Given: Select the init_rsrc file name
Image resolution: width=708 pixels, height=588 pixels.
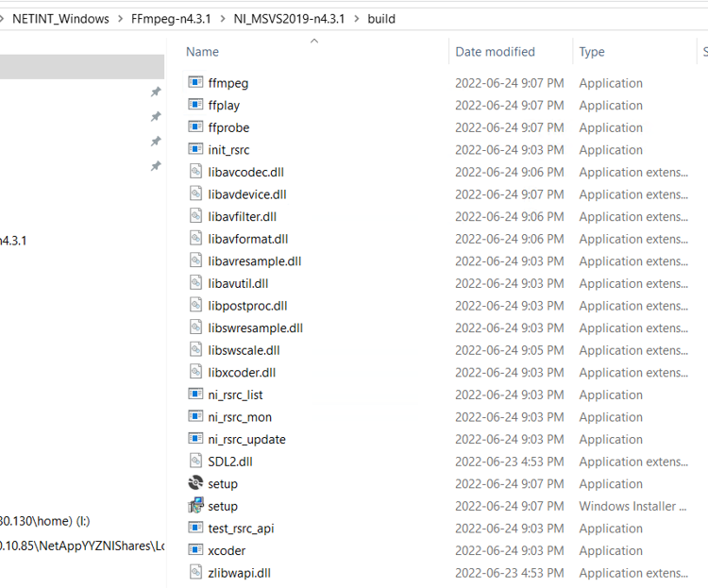Looking at the screenshot, I should tap(228, 150).
